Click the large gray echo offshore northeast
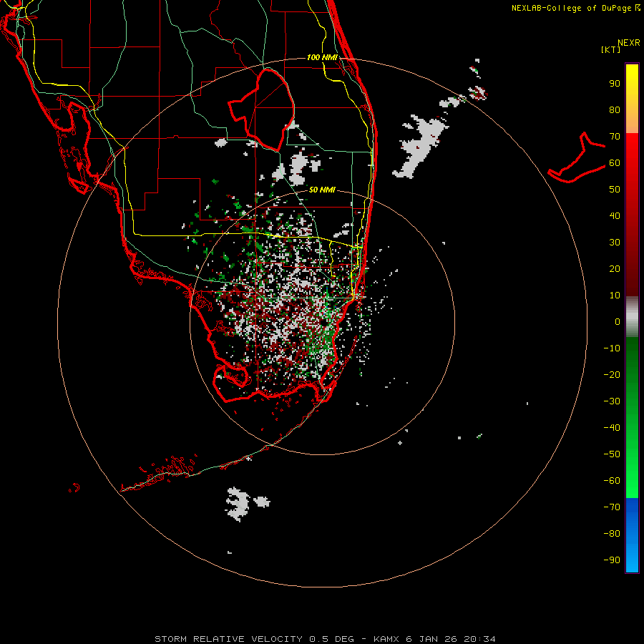Viewport: 644px width, 644px height. pyautogui.click(x=419, y=148)
